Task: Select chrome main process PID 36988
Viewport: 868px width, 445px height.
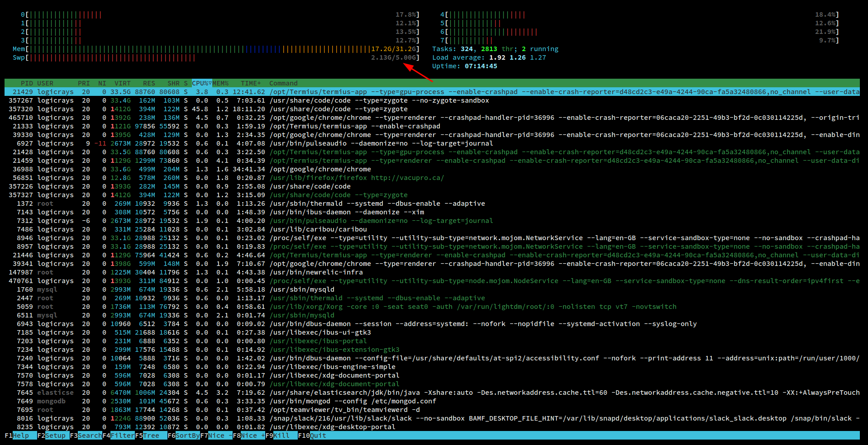Action: click(432, 169)
